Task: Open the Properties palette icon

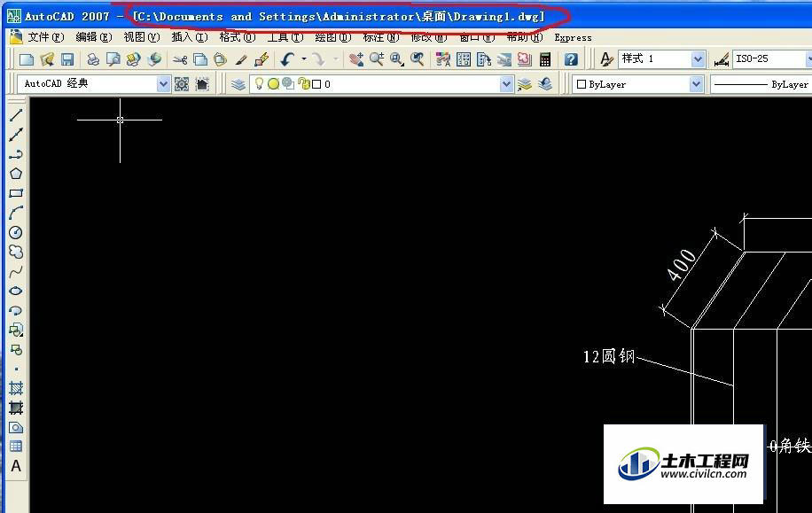Action: (442, 59)
